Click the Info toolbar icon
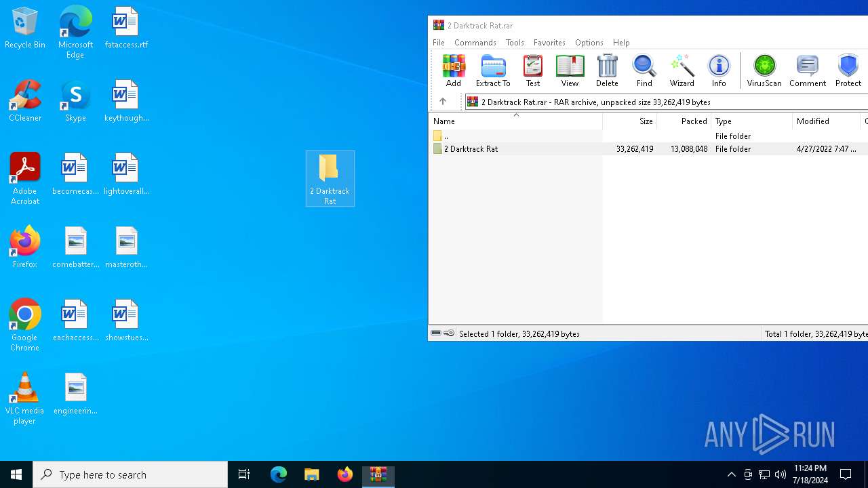 pos(719,70)
